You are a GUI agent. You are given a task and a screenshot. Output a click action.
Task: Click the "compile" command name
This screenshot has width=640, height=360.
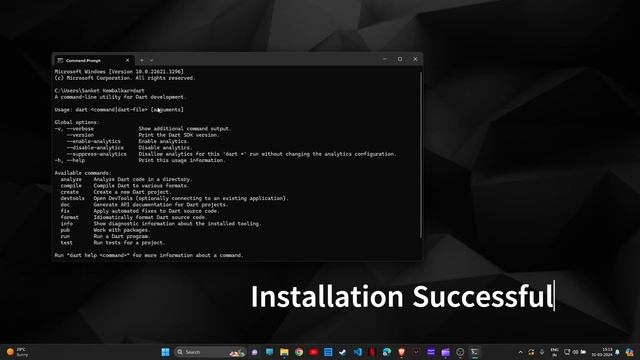(71, 186)
